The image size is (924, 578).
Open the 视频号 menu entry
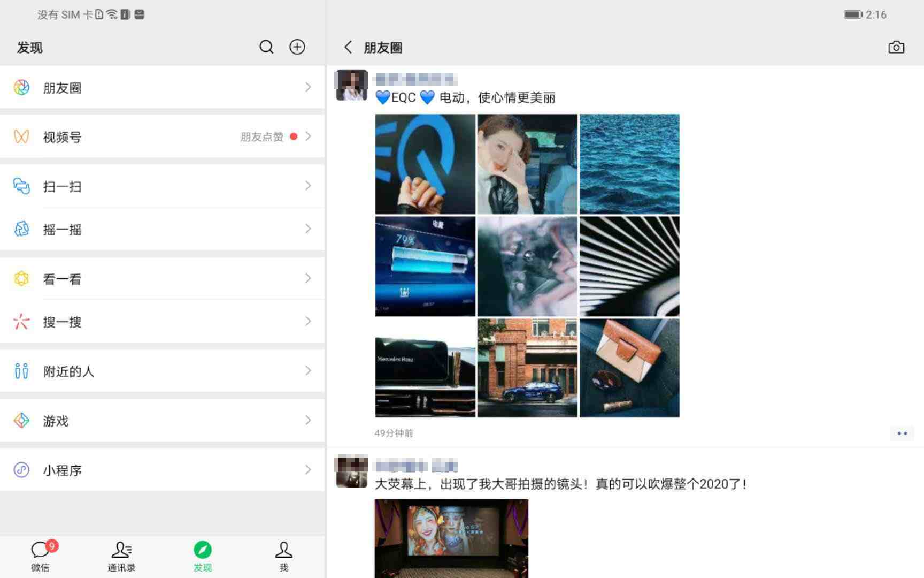point(163,137)
